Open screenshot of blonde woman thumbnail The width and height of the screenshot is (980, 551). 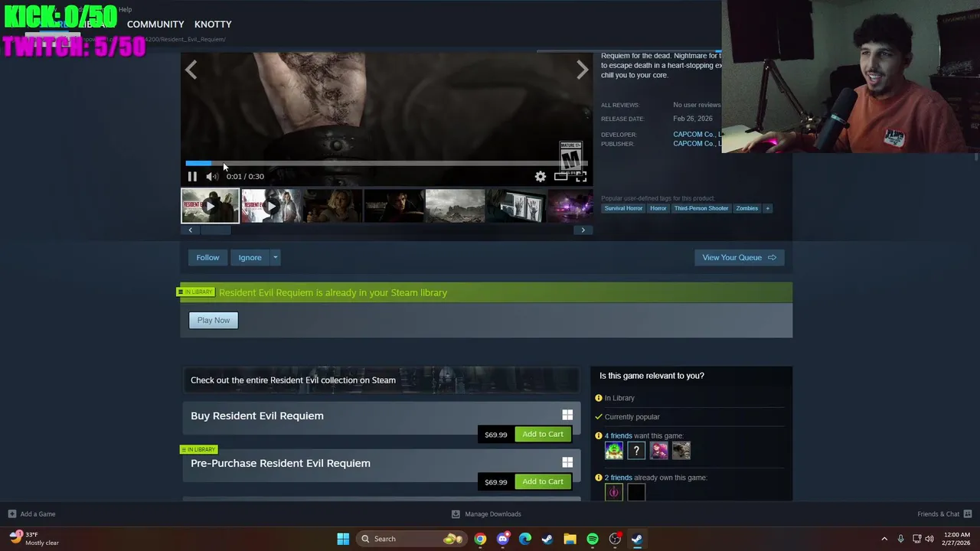coord(332,206)
